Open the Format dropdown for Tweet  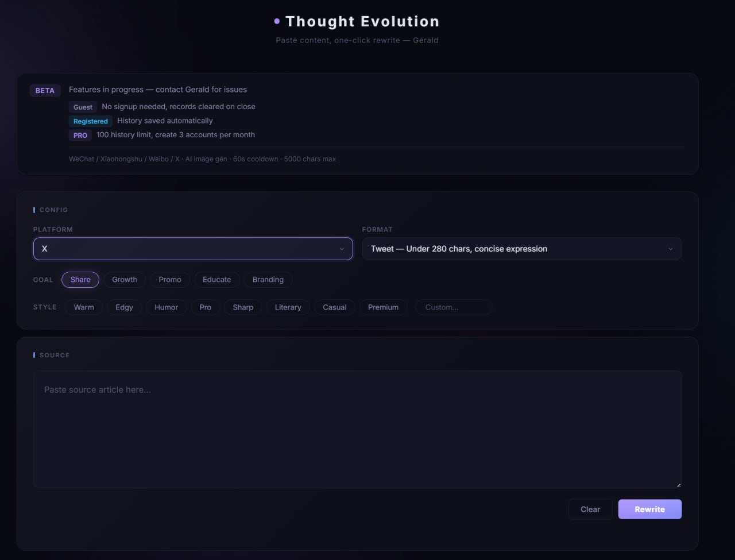tap(521, 248)
